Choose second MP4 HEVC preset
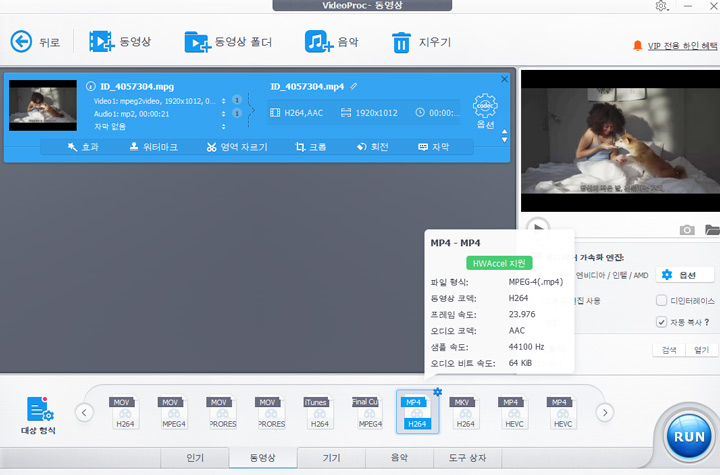This screenshot has width=720, height=475. (x=562, y=413)
